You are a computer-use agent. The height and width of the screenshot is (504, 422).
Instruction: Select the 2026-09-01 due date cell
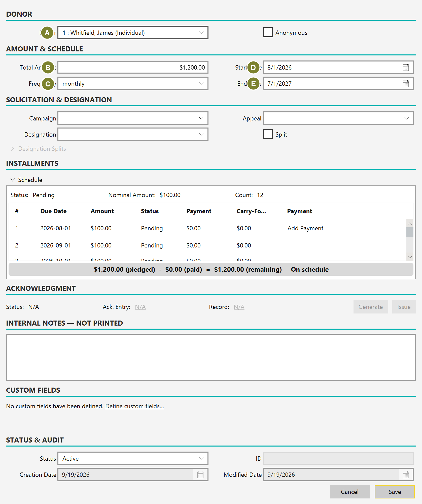click(56, 245)
